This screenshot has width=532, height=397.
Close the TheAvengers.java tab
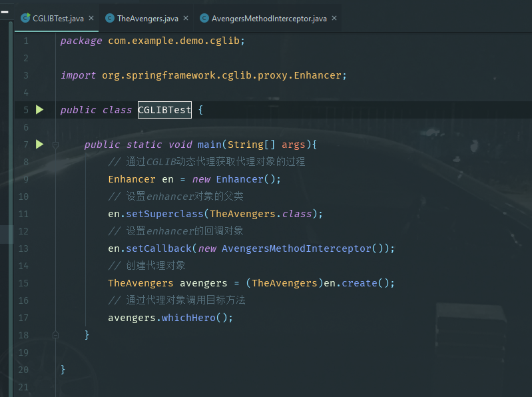point(186,19)
